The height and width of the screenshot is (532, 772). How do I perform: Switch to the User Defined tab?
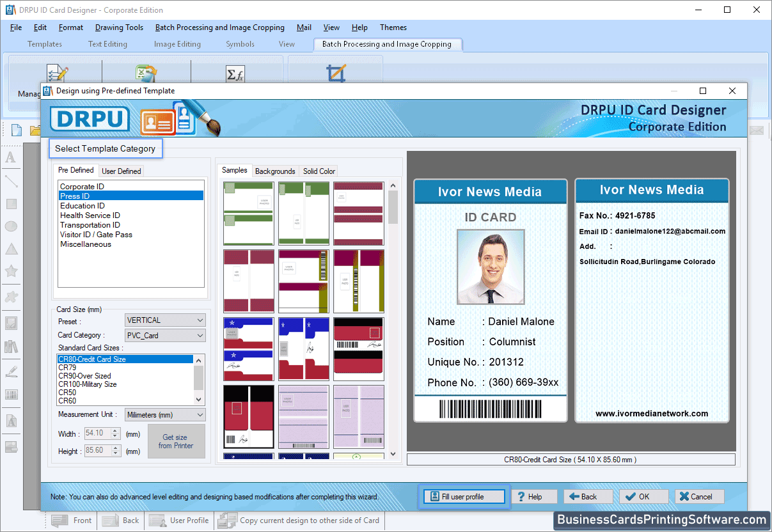click(122, 171)
